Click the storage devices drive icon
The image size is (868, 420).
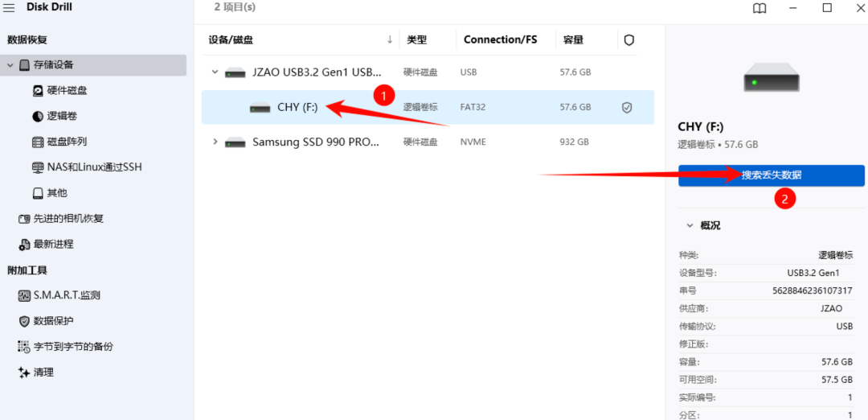[24, 65]
